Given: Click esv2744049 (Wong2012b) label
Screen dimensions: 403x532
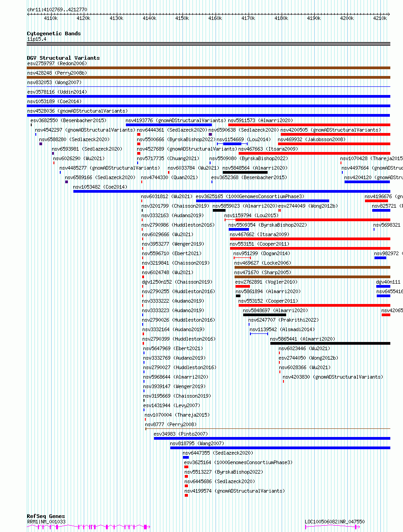Looking at the screenshot, I should (x=308, y=206).
